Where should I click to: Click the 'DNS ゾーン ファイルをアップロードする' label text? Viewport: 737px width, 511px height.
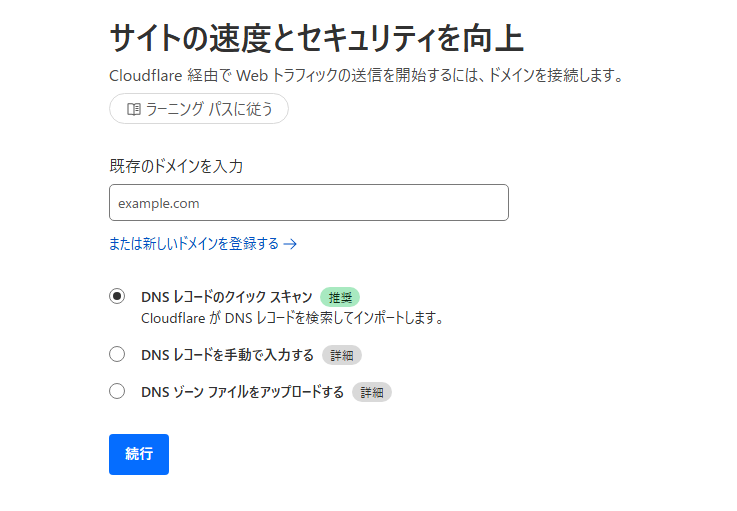point(242,391)
